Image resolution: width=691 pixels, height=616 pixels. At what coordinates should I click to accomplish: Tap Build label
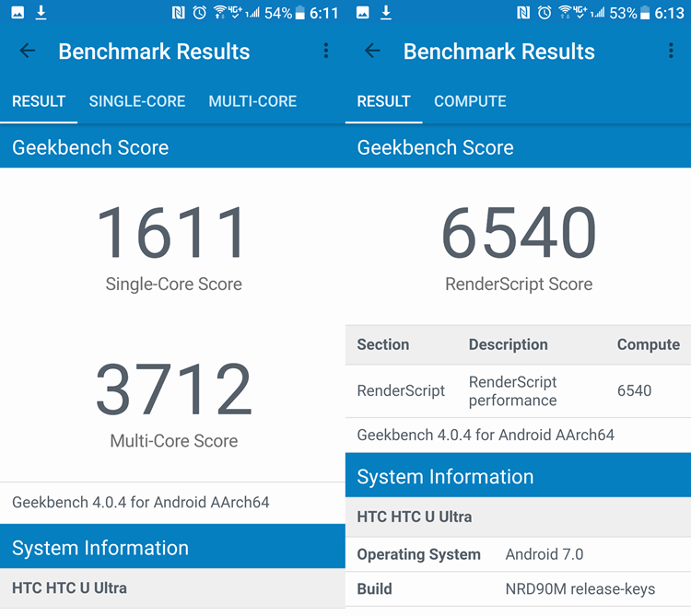(x=374, y=588)
